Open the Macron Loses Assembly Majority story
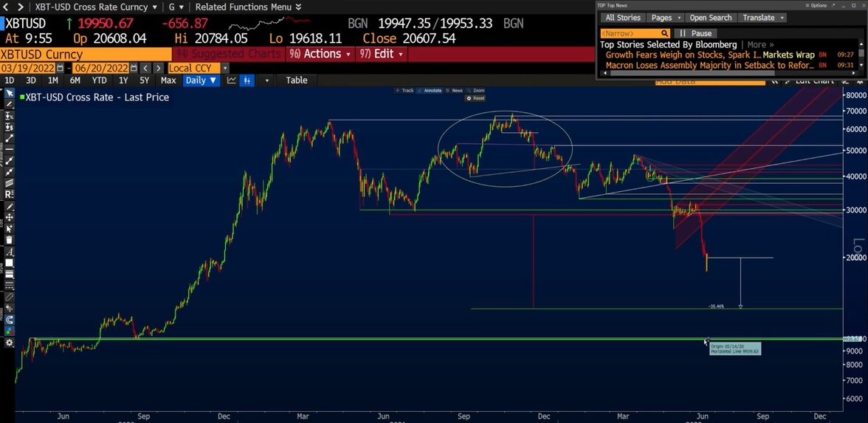Image resolution: width=868 pixels, height=423 pixels. [710, 65]
